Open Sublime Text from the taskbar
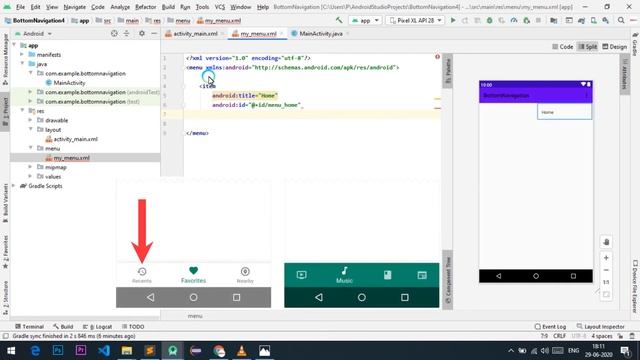Viewport: 640px width, 360px height. 150,351
